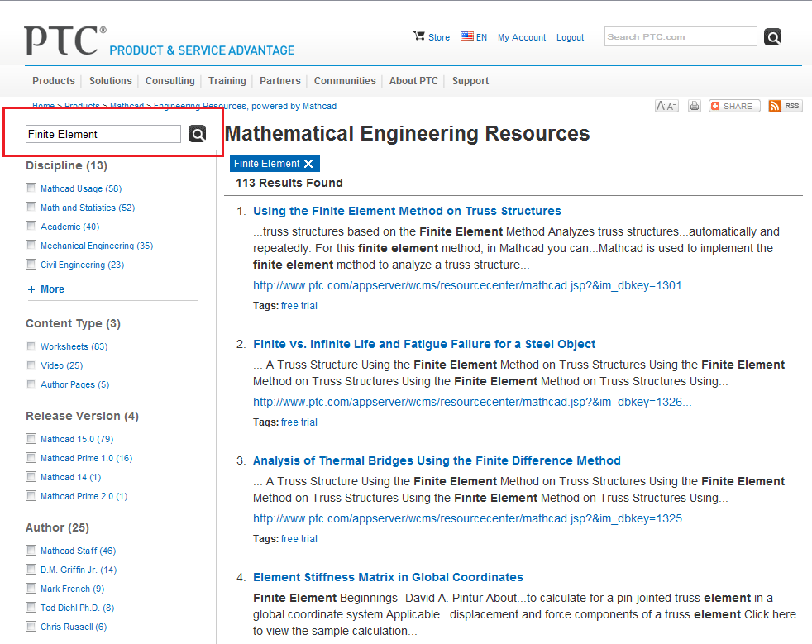Click the PTC logo
Image resolution: width=812 pixels, height=644 pixels.
pyautogui.click(x=65, y=41)
